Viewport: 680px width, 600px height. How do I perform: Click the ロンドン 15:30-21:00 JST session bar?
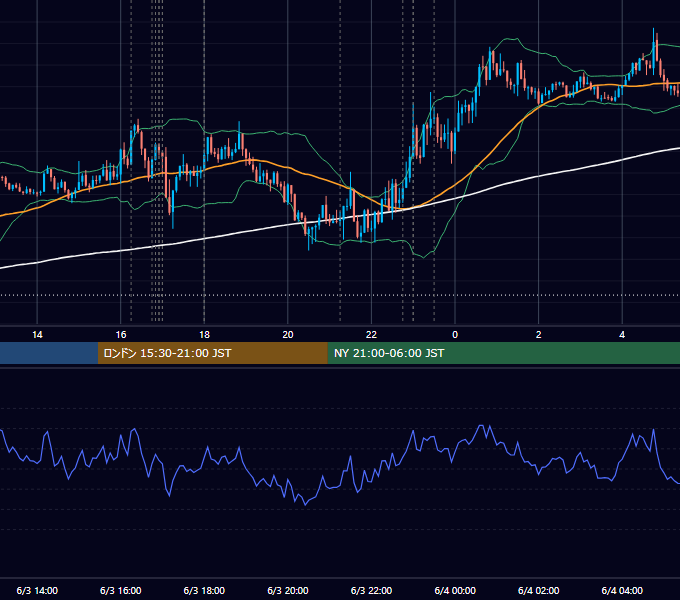click(212, 353)
